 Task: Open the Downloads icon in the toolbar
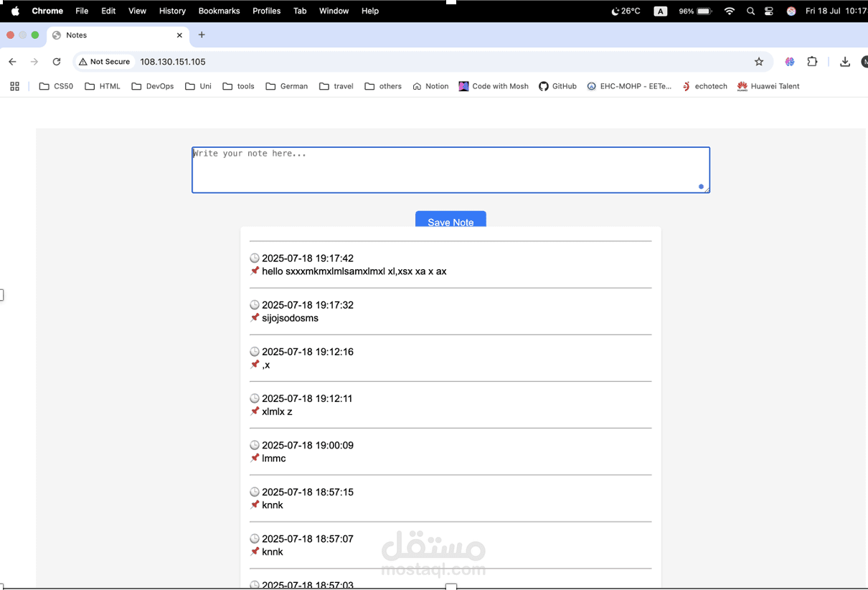(845, 62)
